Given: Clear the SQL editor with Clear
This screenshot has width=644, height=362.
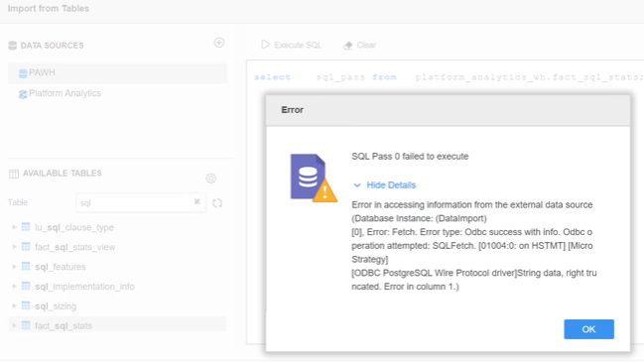Looking at the screenshot, I should 360,46.
